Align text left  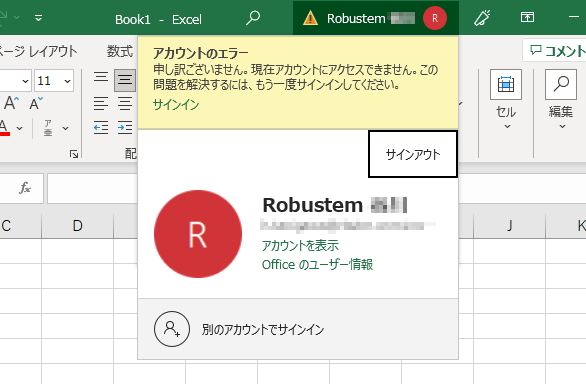(101, 104)
